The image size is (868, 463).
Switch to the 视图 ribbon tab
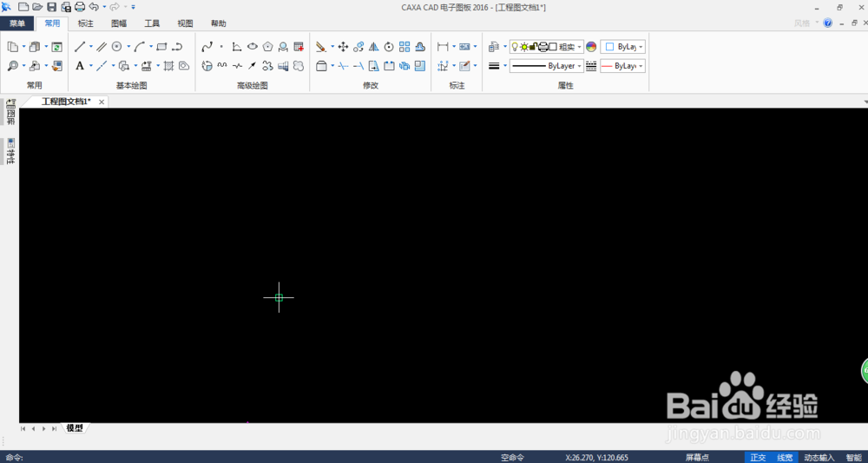coord(186,23)
